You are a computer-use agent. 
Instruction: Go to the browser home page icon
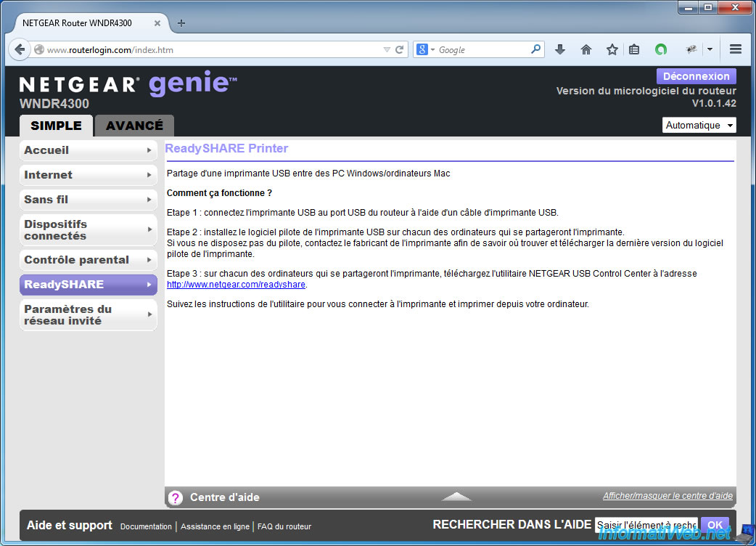coord(586,49)
